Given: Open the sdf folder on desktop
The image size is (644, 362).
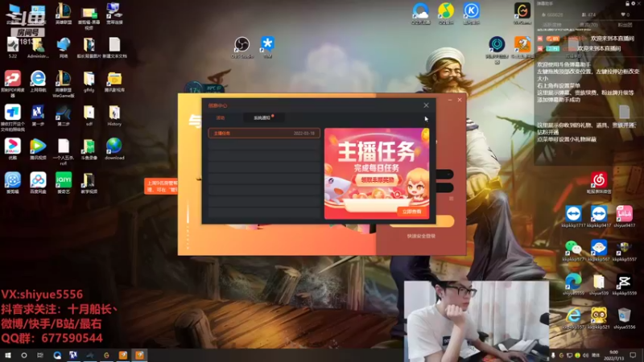Looking at the screenshot, I should (x=89, y=114).
